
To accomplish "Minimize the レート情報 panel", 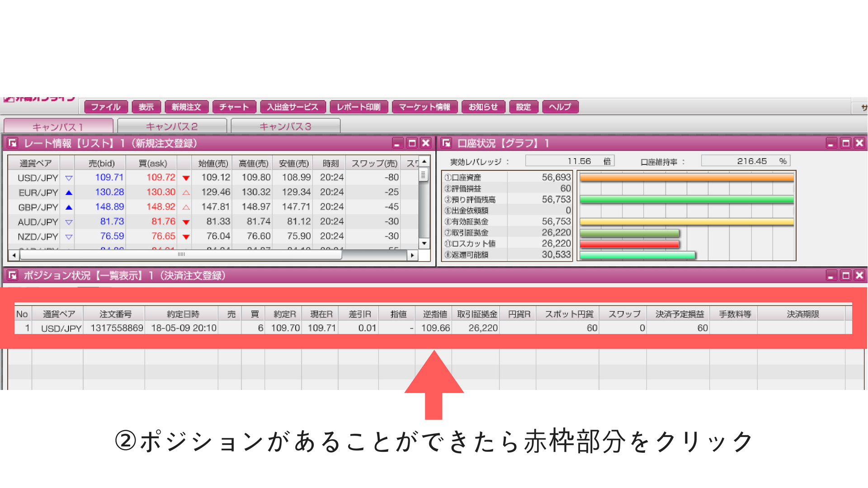I will [397, 143].
